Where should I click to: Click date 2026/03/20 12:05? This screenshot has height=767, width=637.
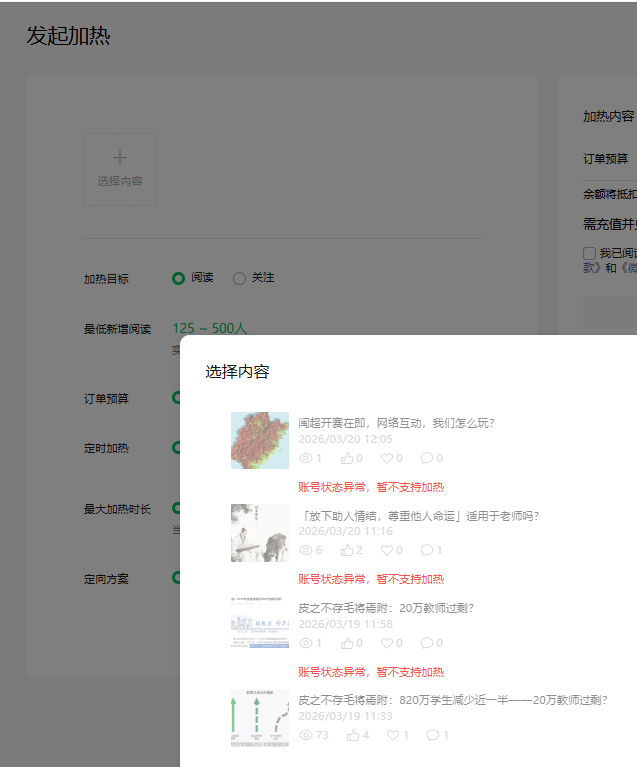coord(345,439)
